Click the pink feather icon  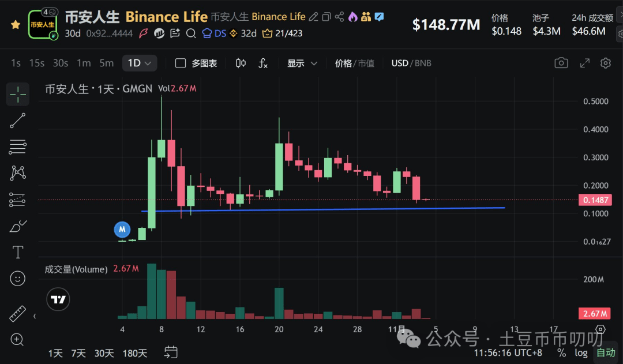144,33
